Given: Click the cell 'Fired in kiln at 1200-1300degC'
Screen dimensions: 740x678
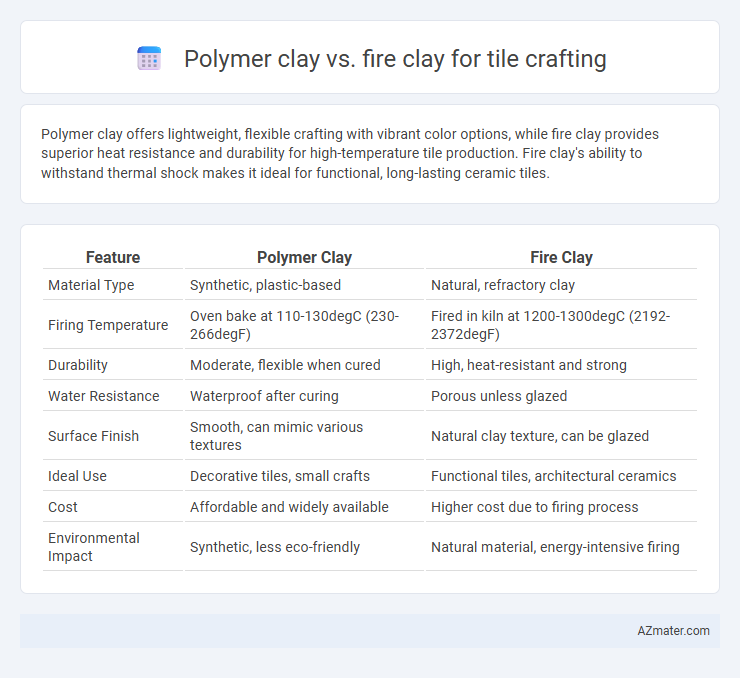Looking at the screenshot, I should (550, 325).
